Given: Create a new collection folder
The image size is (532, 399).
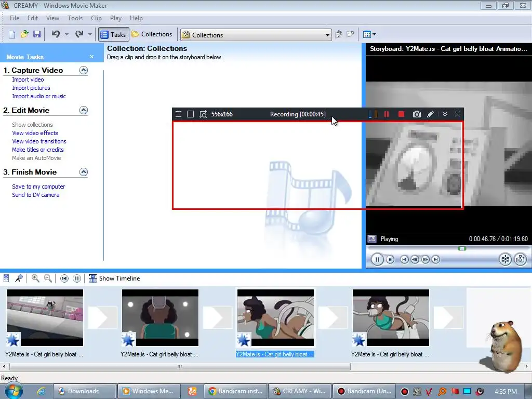Looking at the screenshot, I should [x=351, y=34].
